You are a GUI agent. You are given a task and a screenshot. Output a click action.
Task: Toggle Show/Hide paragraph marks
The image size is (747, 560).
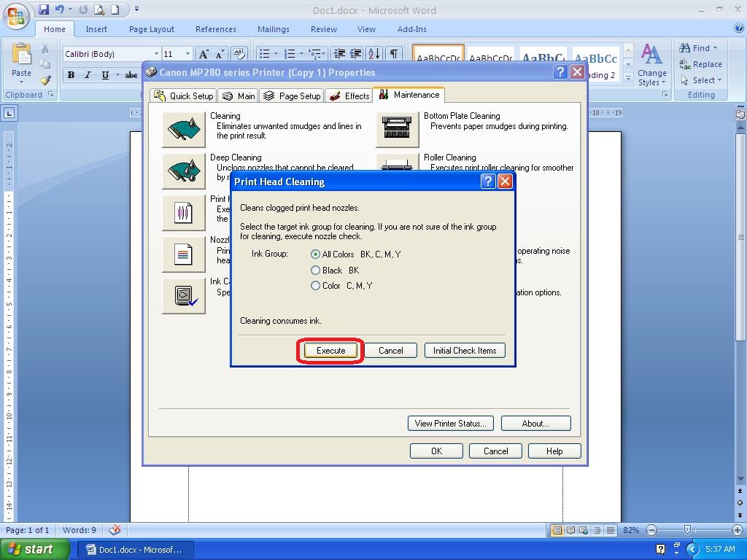point(393,54)
